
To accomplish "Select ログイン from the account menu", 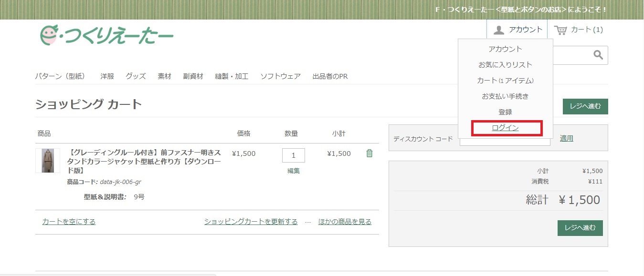I will 506,128.
